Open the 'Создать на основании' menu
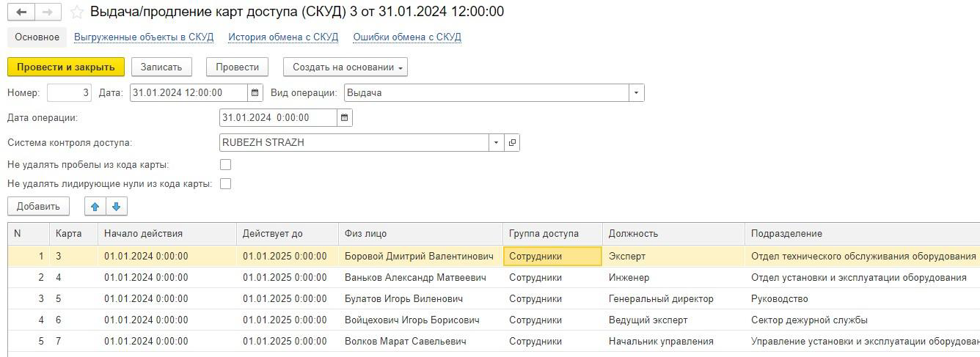The height and width of the screenshot is (357, 980). (x=345, y=67)
